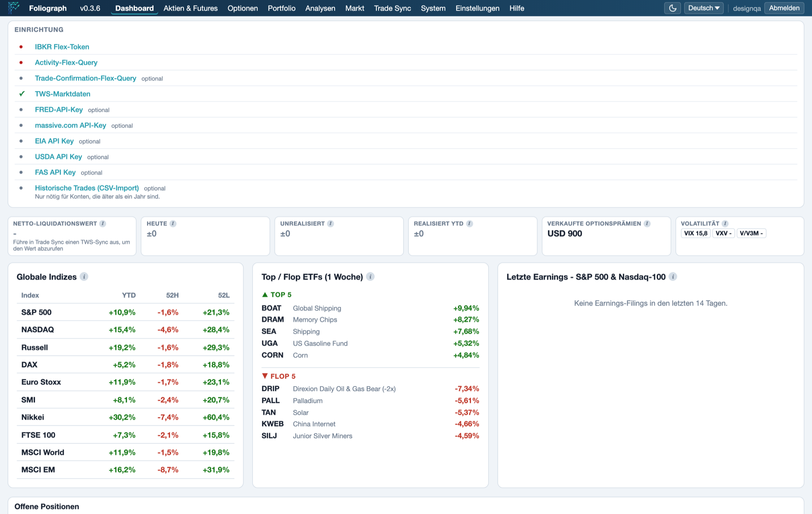Open the System menu
Viewport: 812px width, 514px height.
pyautogui.click(x=433, y=8)
